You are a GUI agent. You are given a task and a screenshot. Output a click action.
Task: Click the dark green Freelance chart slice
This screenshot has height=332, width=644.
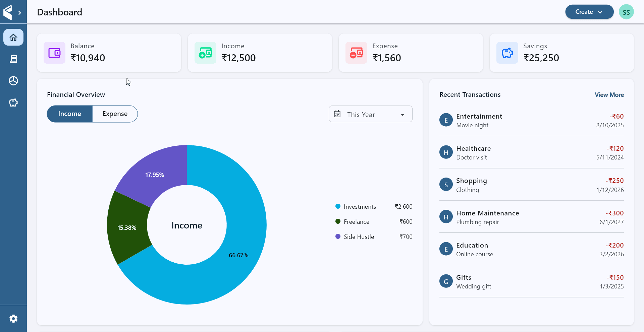tap(127, 227)
